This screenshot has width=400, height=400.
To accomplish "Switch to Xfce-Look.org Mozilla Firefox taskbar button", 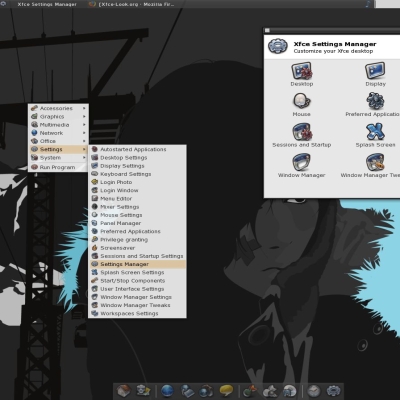I will tap(132, 4).
